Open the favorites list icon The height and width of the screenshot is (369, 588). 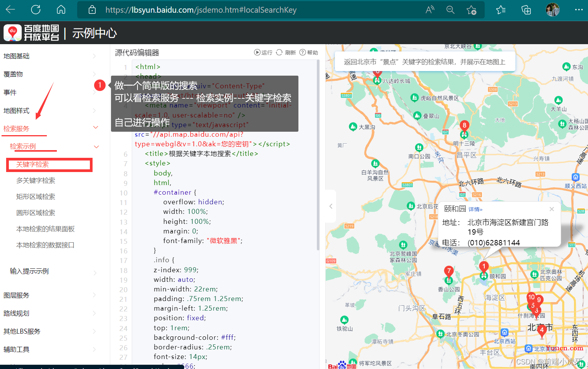click(x=501, y=10)
